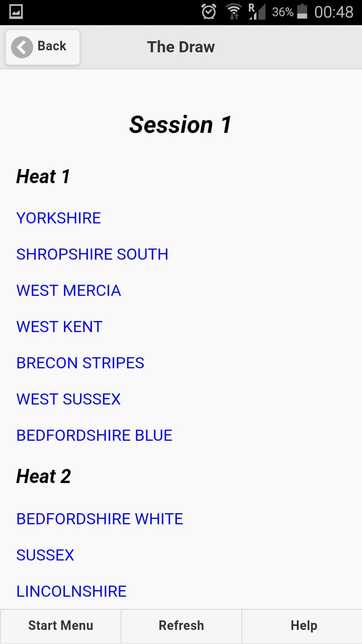Tap the battery status icon
This screenshot has height=644, width=362.
click(x=302, y=12)
